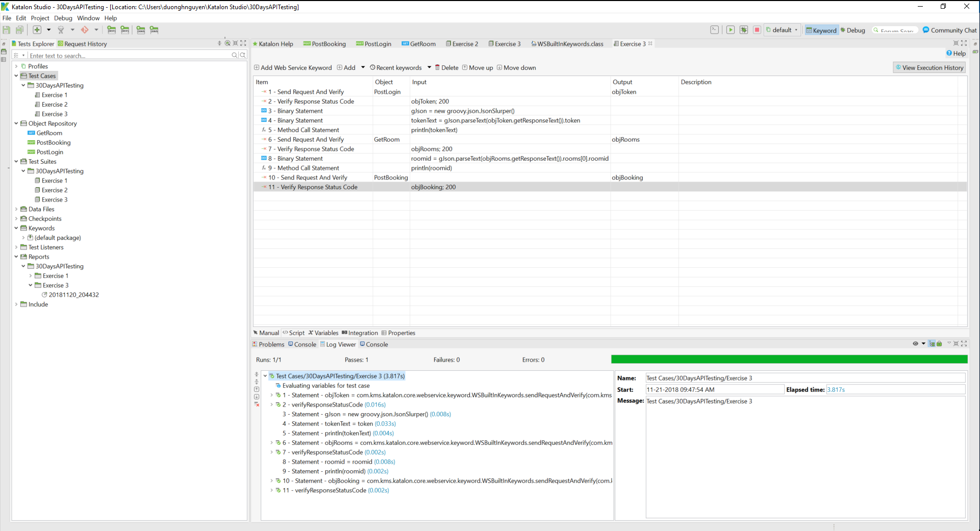The height and width of the screenshot is (531, 980).
Task: Click the Move up button
Action: pos(478,68)
